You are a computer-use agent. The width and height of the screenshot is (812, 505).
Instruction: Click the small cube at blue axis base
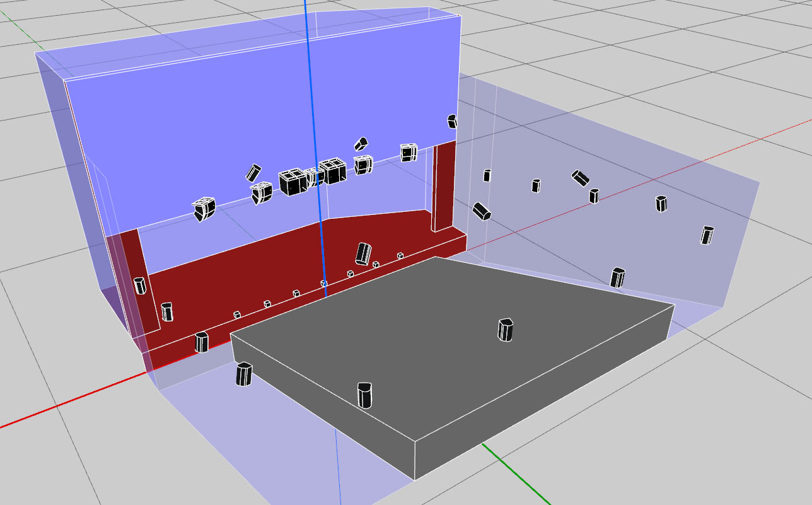pos(324,284)
